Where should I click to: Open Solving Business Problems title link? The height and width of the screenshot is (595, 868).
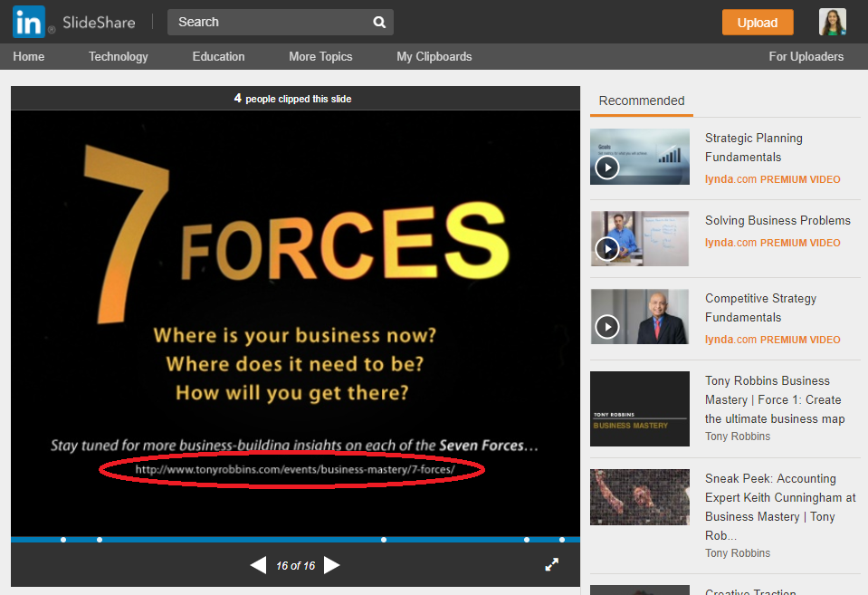pos(777,220)
